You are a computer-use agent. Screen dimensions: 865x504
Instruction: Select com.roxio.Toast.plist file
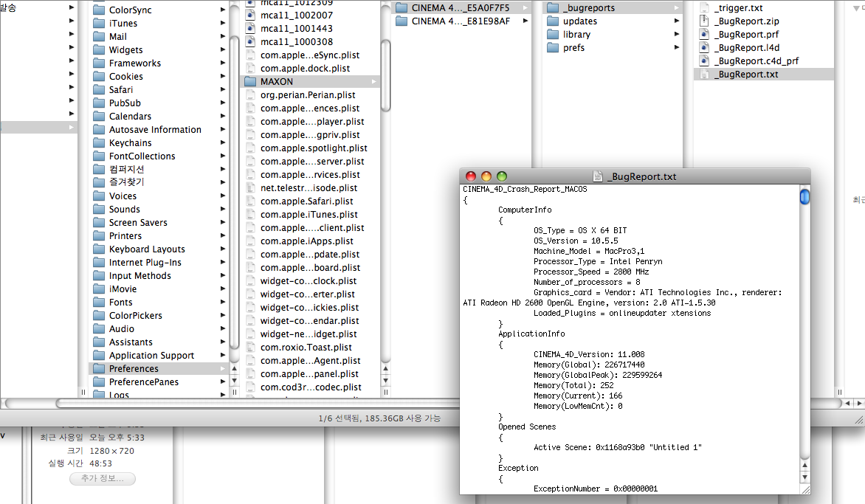click(x=306, y=348)
